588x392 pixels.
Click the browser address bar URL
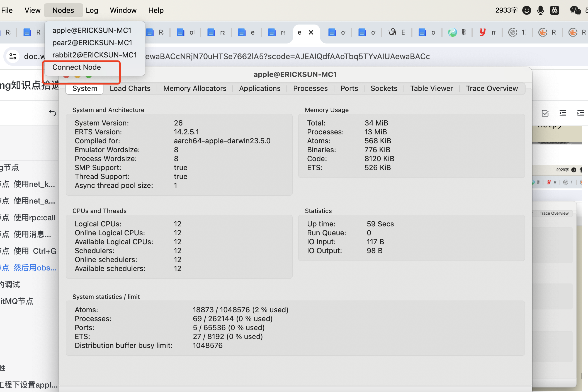point(287,56)
